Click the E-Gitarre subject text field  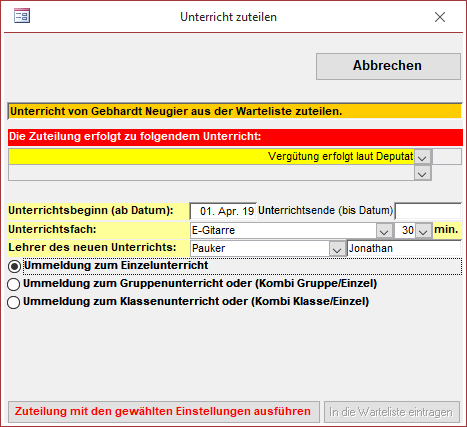coord(283,231)
